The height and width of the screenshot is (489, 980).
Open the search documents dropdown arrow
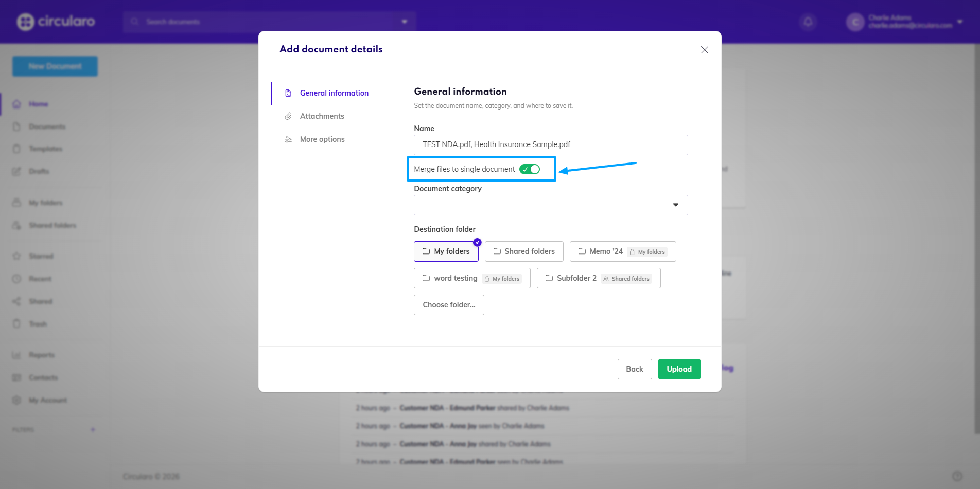click(x=405, y=22)
